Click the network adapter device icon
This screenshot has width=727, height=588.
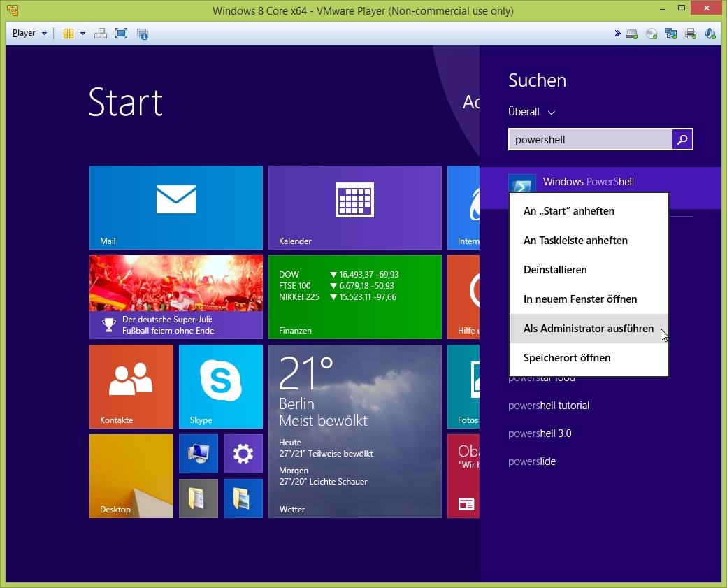click(671, 34)
